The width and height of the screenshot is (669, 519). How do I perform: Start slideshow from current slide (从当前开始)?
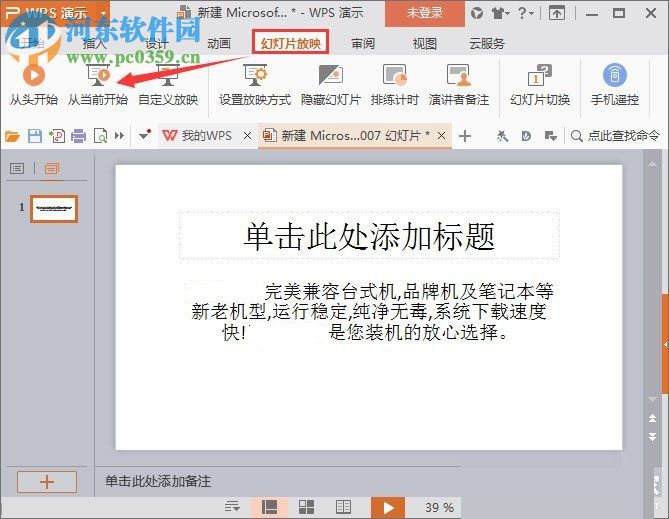point(98,85)
